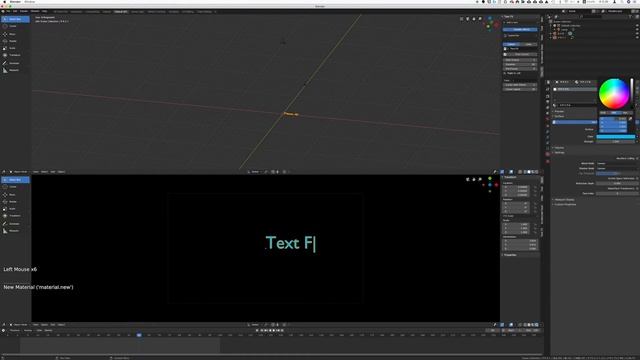Screen dimensions: 640x360
Task: Expand the Viewport Display panel
Action: (564, 200)
